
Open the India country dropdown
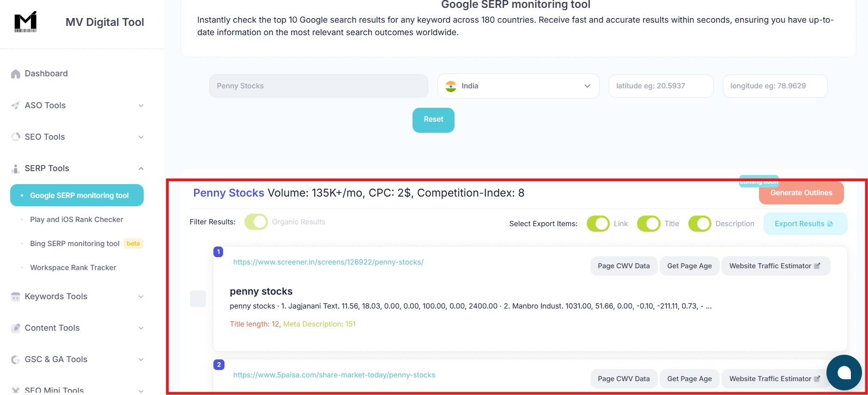[518, 86]
